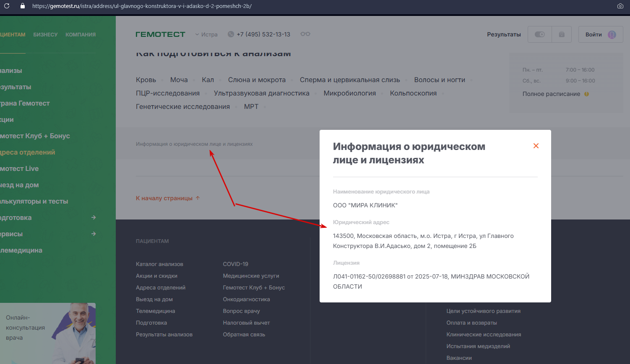Switch to the ПАЦИЕНТАМ sidebar tab

tap(13, 35)
